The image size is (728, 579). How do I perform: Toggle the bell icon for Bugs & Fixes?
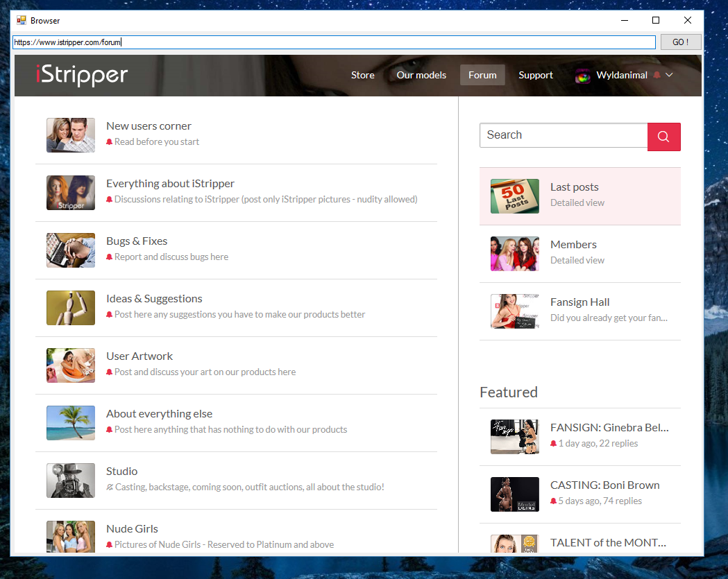tap(109, 257)
